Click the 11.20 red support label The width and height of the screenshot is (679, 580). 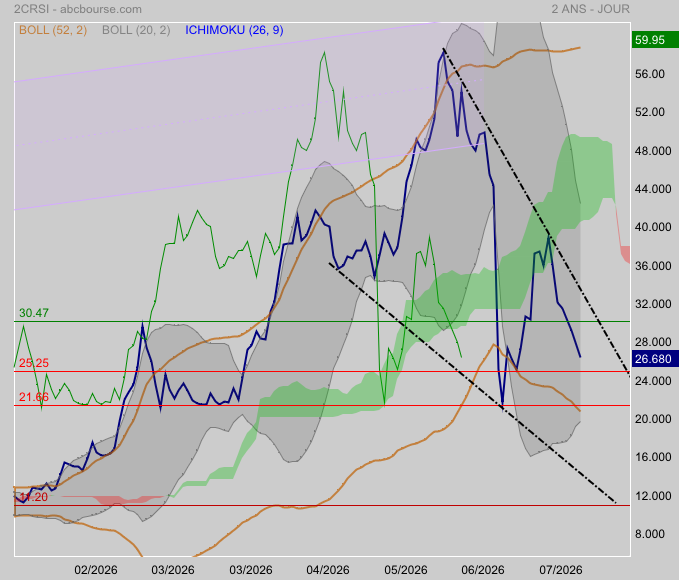point(34,497)
